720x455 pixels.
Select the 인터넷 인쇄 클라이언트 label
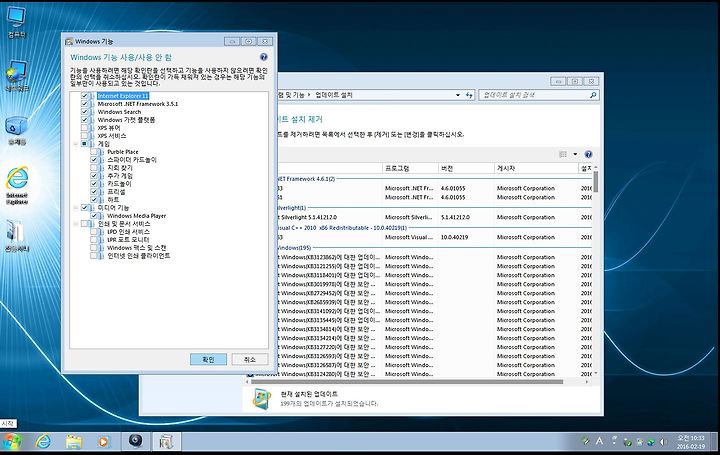pyautogui.click(x=139, y=256)
